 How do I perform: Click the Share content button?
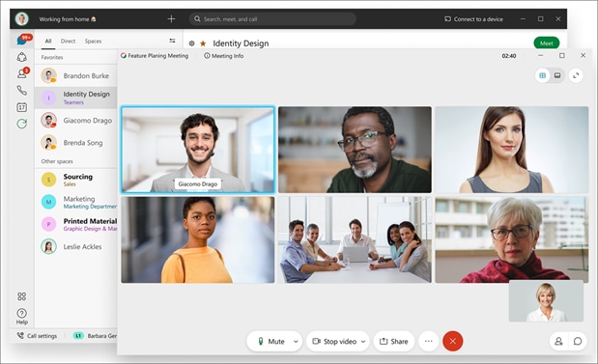pos(394,342)
